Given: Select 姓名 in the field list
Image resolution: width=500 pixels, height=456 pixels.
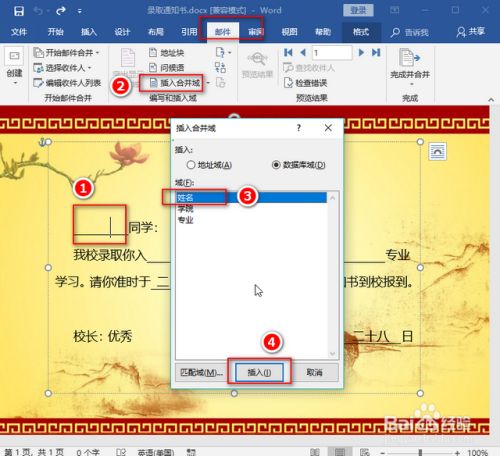Looking at the screenshot, I should (x=251, y=198).
